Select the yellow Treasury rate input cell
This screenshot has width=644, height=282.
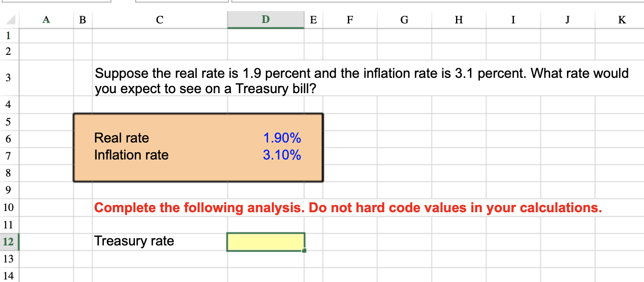266,241
